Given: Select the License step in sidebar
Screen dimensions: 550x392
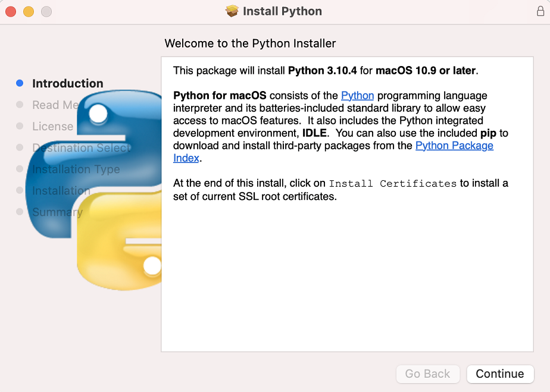Looking at the screenshot, I should tap(52, 126).
